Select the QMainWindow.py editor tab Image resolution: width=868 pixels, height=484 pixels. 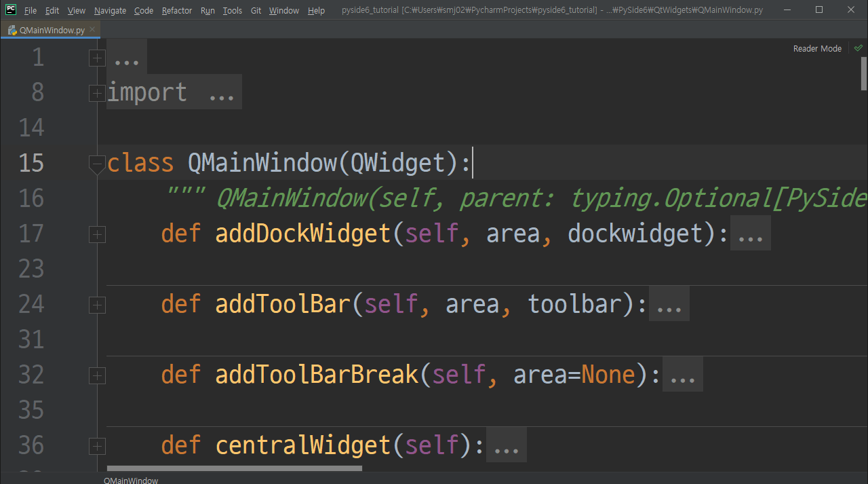[52, 30]
